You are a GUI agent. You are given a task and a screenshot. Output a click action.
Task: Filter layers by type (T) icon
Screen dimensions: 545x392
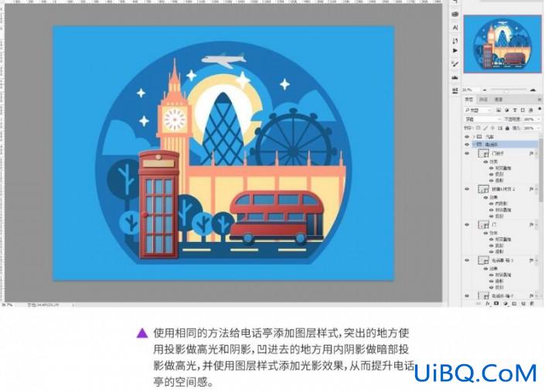click(515, 110)
